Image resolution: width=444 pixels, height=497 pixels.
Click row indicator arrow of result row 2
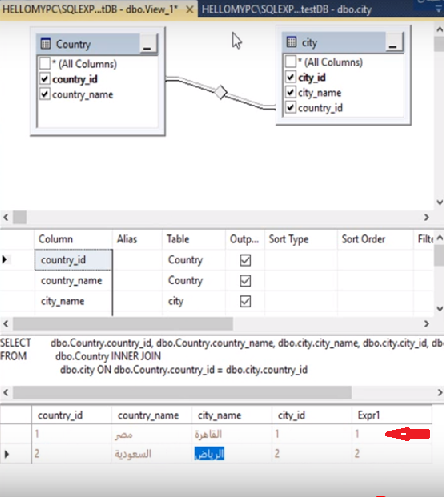6,454
